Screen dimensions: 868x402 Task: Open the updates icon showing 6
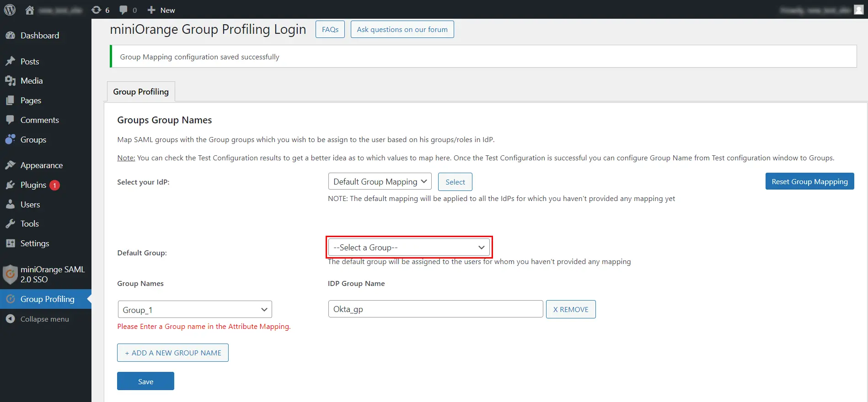(96, 10)
